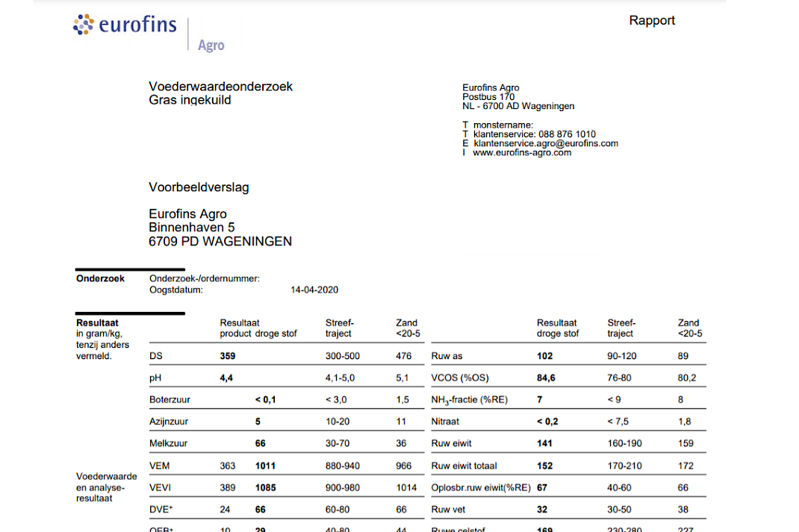The width and height of the screenshot is (799, 532).
Task: Select the Rapport heading text
Action: (x=652, y=20)
